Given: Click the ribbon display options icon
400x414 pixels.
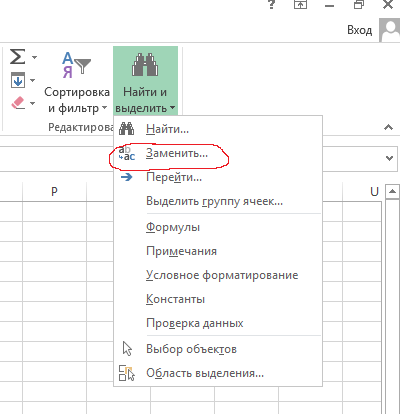Looking at the screenshot, I should (300, 4).
